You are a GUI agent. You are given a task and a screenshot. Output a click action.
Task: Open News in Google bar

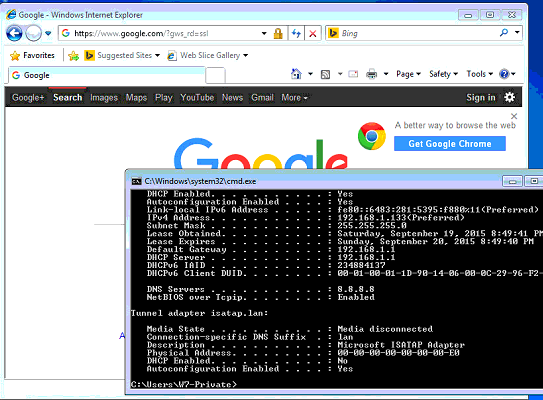(232, 98)
